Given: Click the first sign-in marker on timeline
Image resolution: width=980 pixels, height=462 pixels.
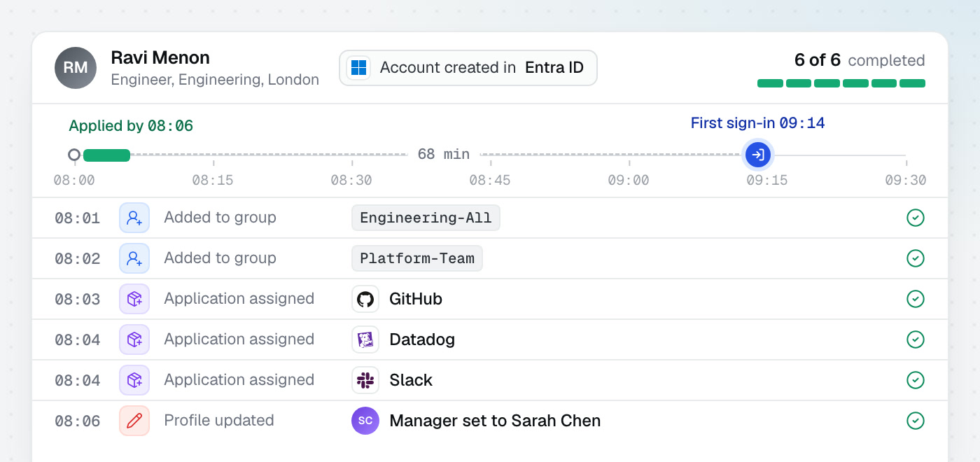Looking at the screenshot, I should pyautogui.click(x=757, y=155).
